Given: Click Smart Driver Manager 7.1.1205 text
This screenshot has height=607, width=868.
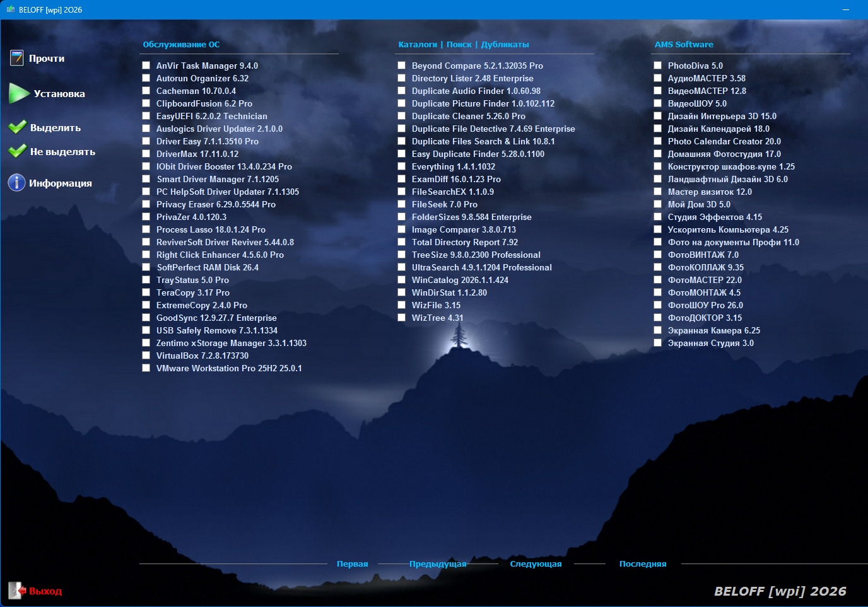Looking at the screenshot, I should 218,179.
